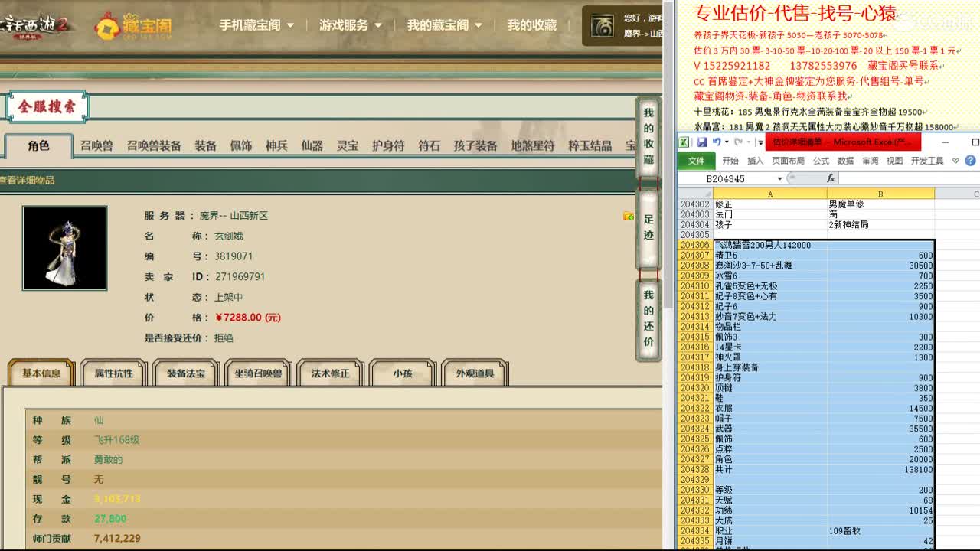Open the Name Box dropdown arrow
Viewport: 980px width, 551px height.
(x=780, y=178)
